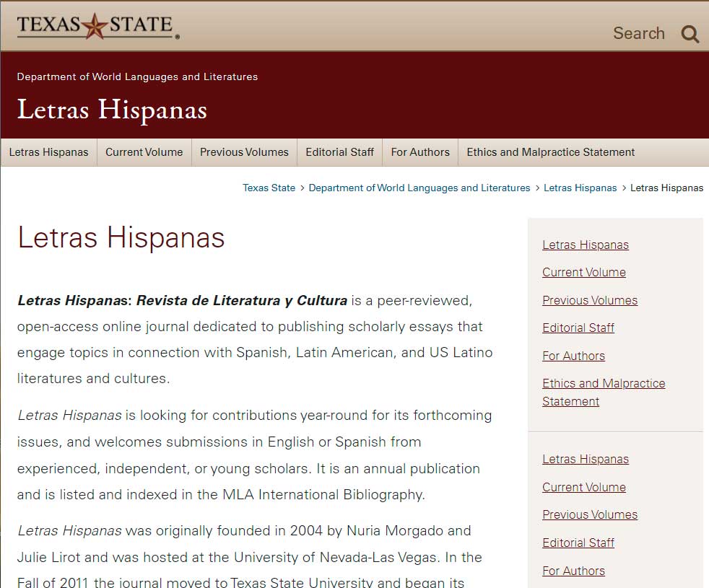This screenshot has height=588, width=709.
Task: Open Editorial Staff in the first sidebar list
Action: [x=578, y=328]
